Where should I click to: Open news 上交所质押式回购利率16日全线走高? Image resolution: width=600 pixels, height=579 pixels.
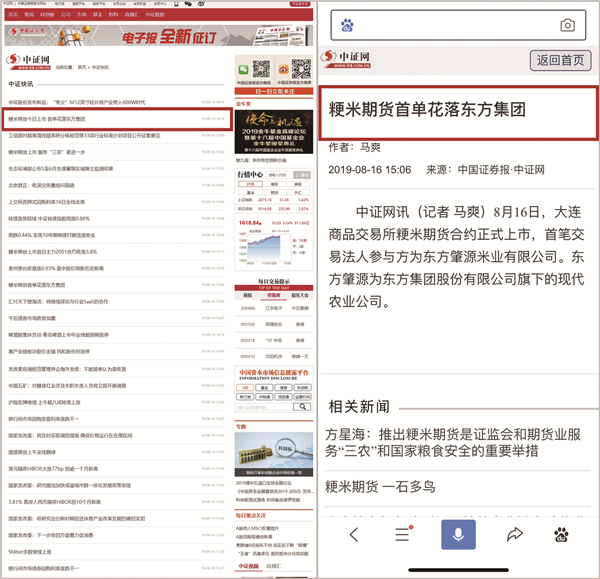pos(47,202)
